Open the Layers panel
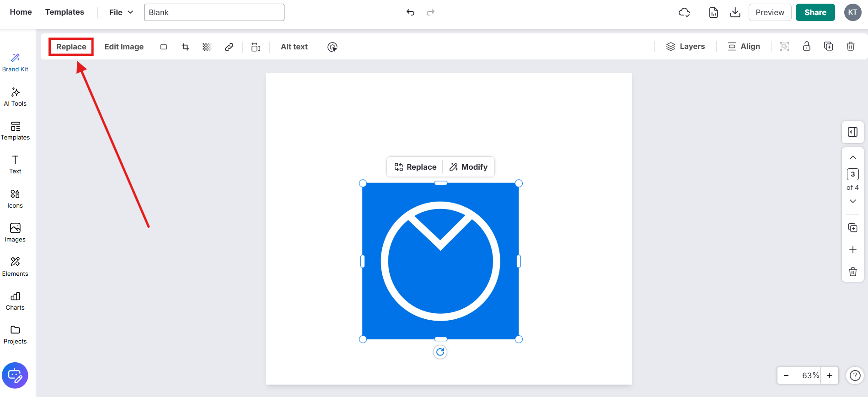The height and width of the screenshot is (397, 868). tap(685, 46)
